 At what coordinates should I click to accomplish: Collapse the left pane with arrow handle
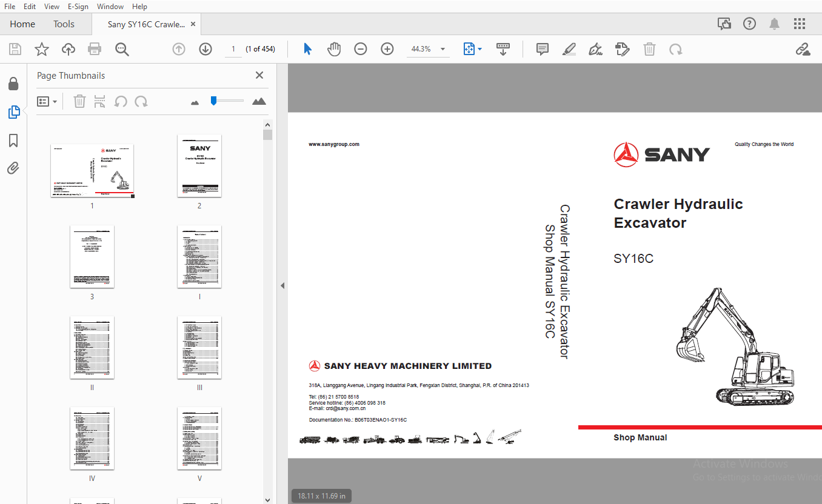point(282,286)
